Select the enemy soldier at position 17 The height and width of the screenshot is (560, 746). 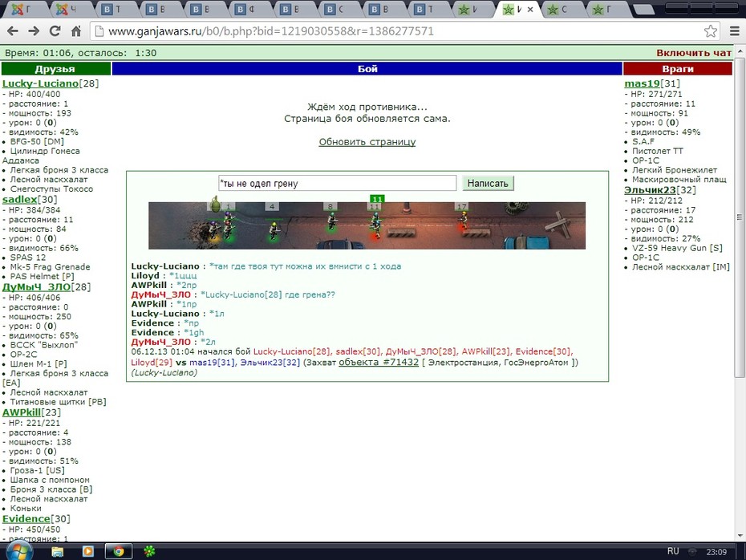[464, 221]
